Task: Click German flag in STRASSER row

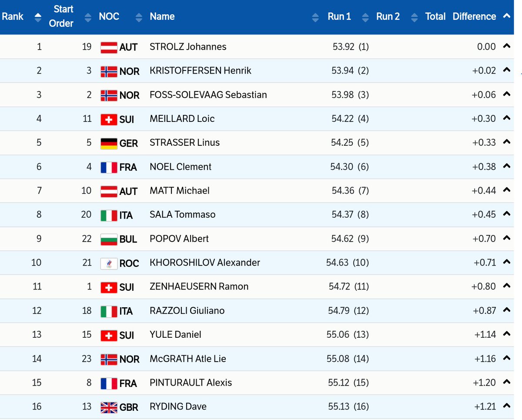Action: pos(109,143)
